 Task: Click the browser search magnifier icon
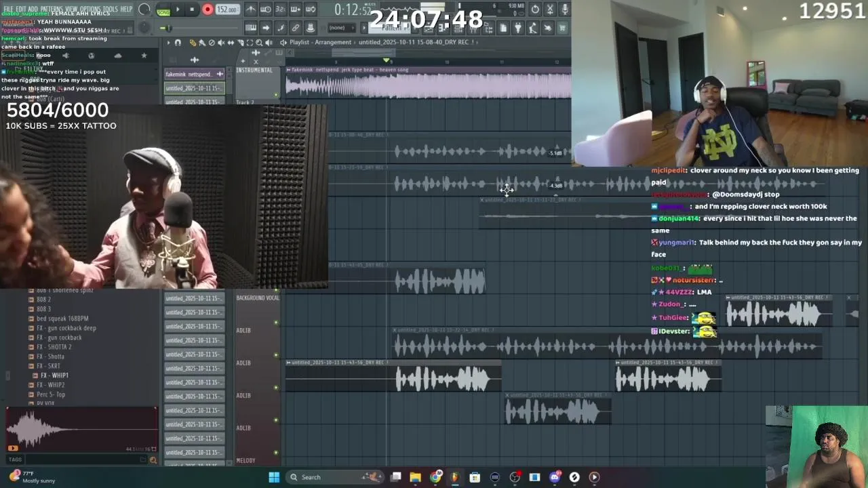coord(153,460)
